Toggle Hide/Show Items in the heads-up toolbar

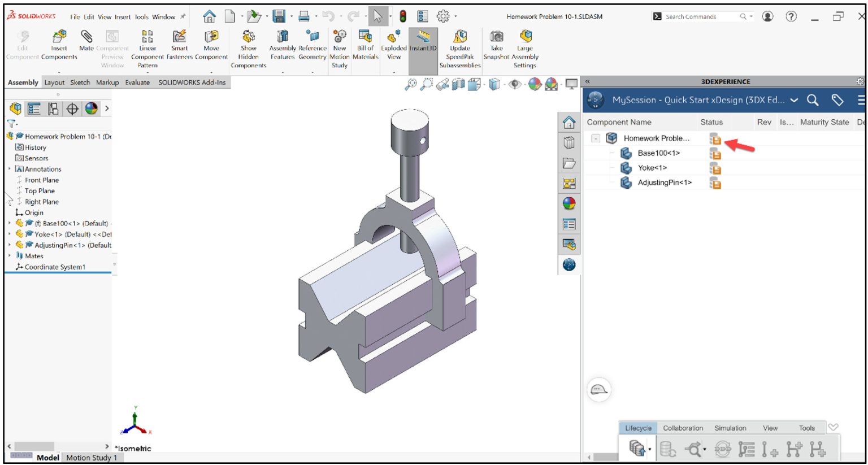(x=514, y=82)
